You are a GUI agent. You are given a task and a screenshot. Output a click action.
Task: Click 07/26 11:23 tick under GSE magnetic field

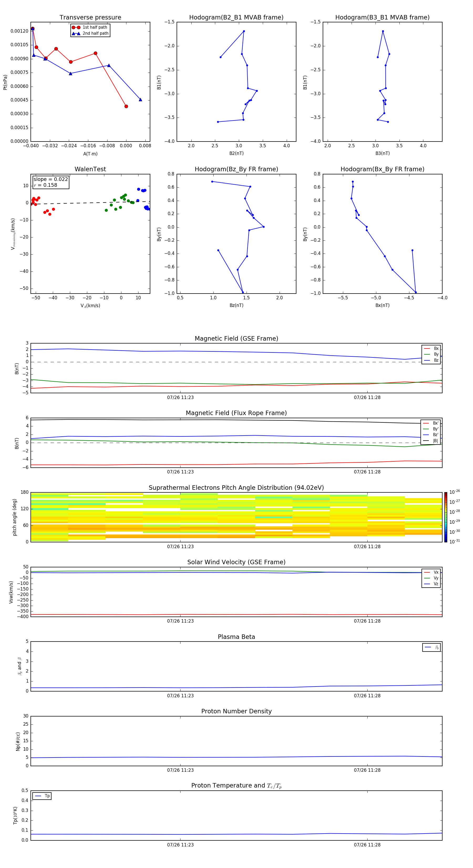coord(181,398)
